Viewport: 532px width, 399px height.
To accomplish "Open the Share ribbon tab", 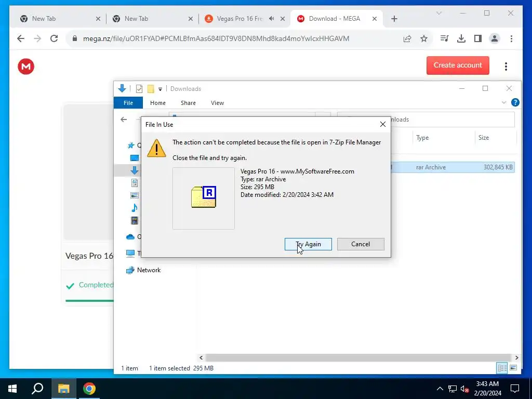I will coord(188,103).
